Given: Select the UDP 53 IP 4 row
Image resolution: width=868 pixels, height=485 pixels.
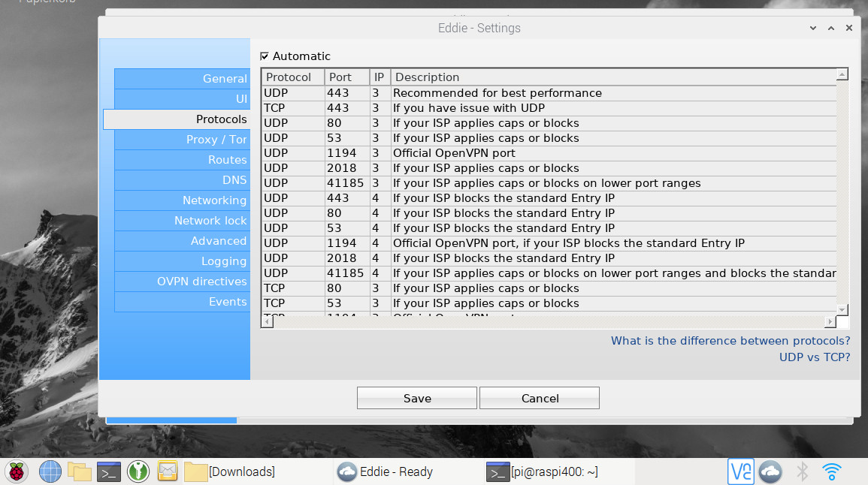Looking at the screenshot, I should pos(549,227).
